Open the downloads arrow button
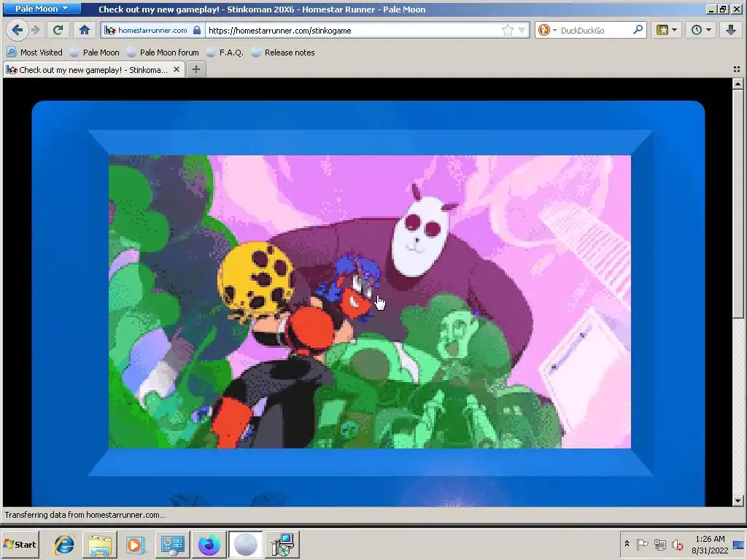This screenshot has height=560, width=747. [730, 30]
